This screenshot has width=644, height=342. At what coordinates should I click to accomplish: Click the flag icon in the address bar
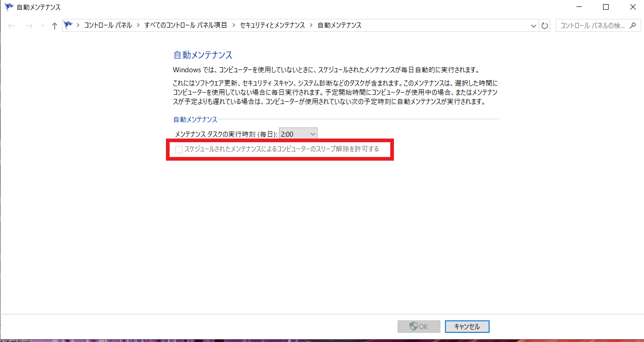(69, 25)
